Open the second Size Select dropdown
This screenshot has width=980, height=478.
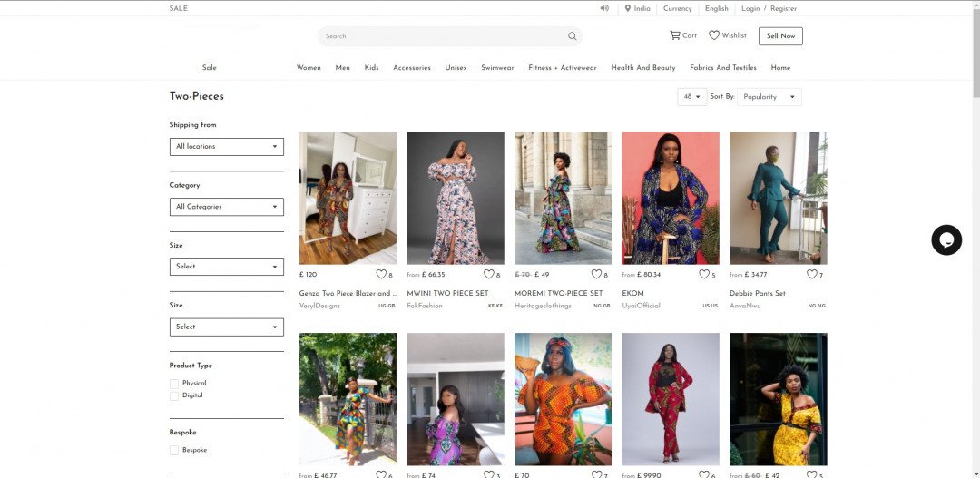point(226,327)
